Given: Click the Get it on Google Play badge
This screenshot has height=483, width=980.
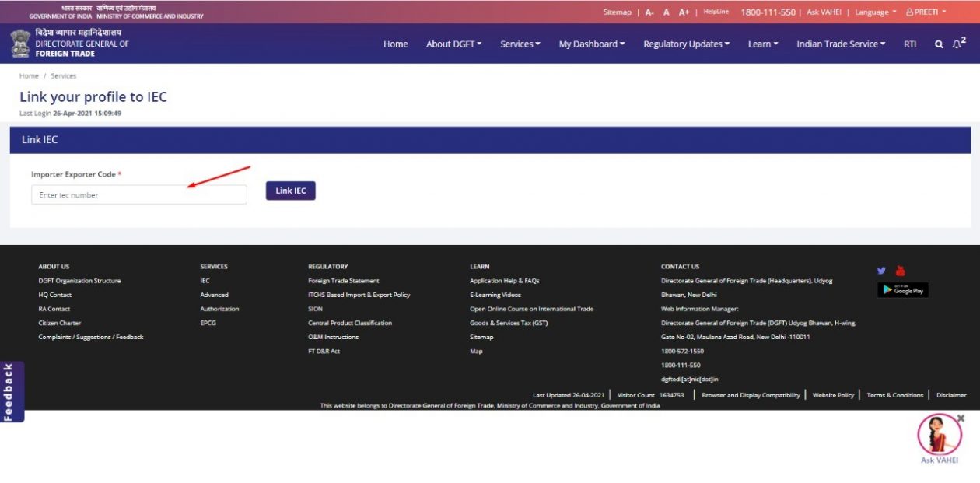Looking at the screenshot, I should pyautogui.click(x=903, y=290).
